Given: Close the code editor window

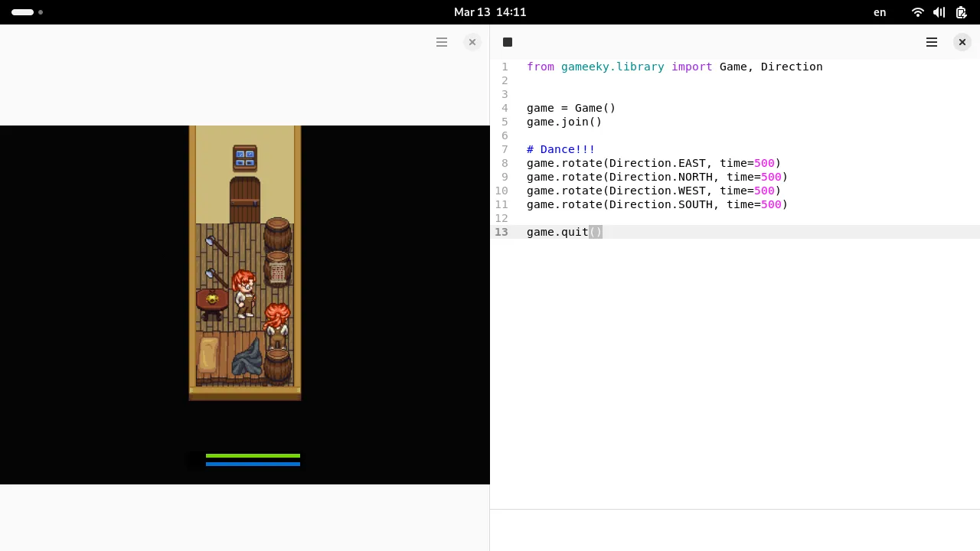Looking at the screenshot, I should (962, 42).
